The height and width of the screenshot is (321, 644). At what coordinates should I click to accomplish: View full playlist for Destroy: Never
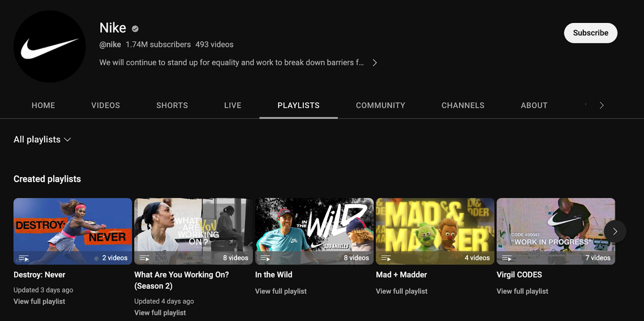pyautogui.click(x=39, y=301)
